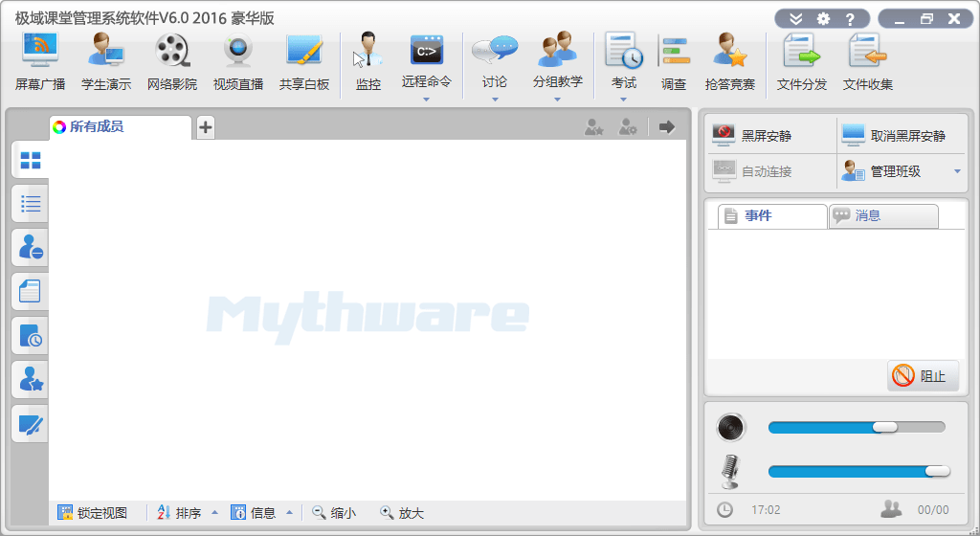Screen dimensions: 980x536
Task: Open the 排序 sort arrow menu
Action: pos(214,513)
